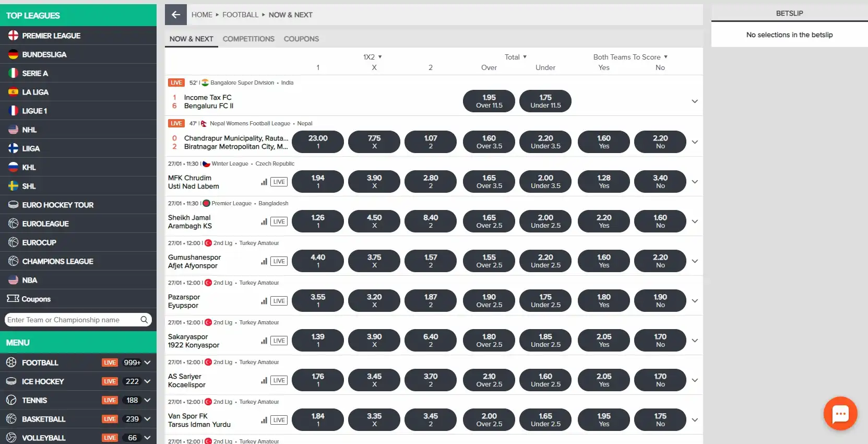Viewport: 868px width, 444px height.
Task: Go to Football in the breadcrumb
Action: 240,15
